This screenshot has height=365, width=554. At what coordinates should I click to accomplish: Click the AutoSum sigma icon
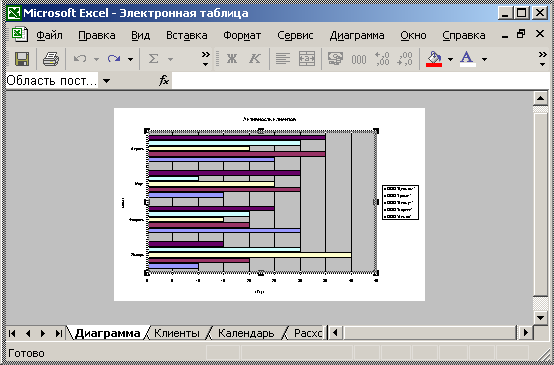153,59
